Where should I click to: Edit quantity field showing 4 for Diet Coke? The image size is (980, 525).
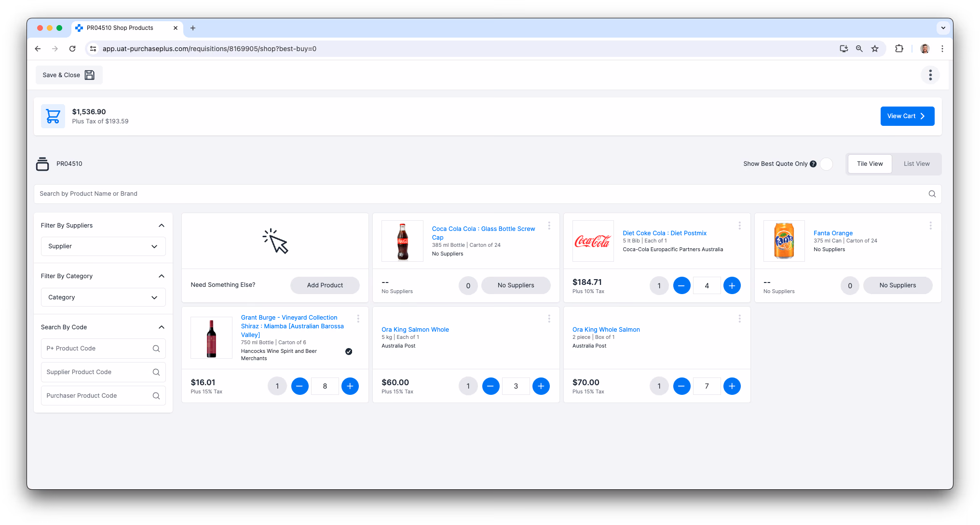click(707, 286)
